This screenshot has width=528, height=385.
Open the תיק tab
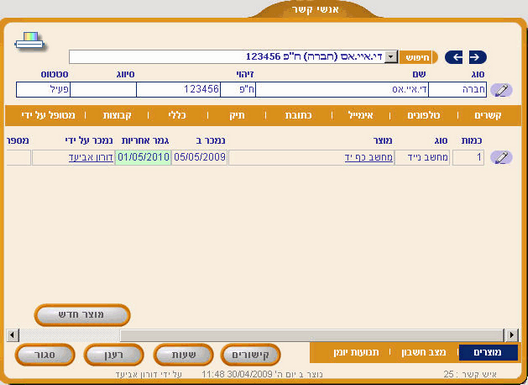[x=237, y=116]
